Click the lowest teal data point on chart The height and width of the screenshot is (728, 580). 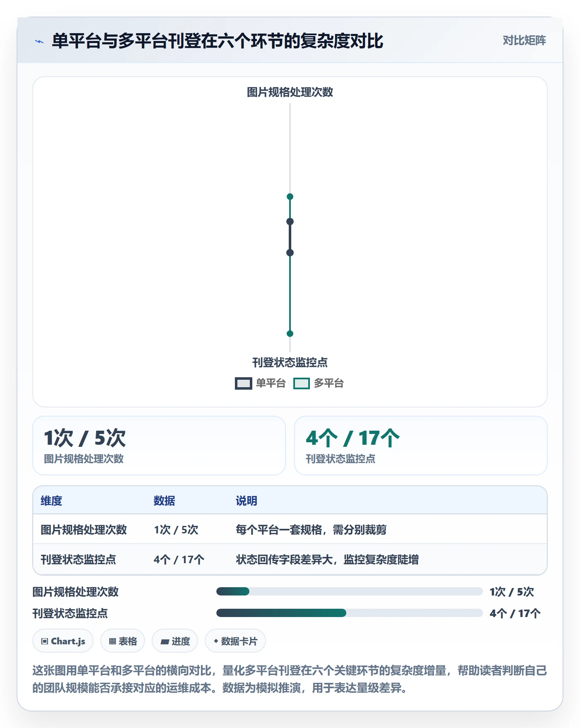(x=290, y=334)
